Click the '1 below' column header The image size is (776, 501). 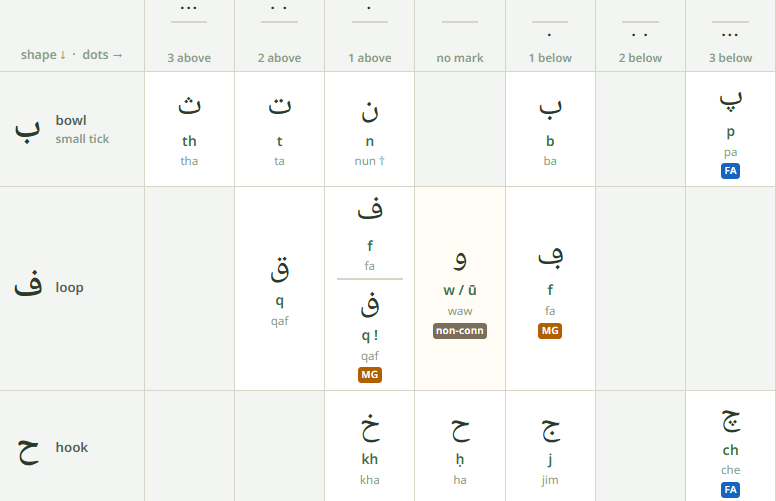click(x=550, y=35)
